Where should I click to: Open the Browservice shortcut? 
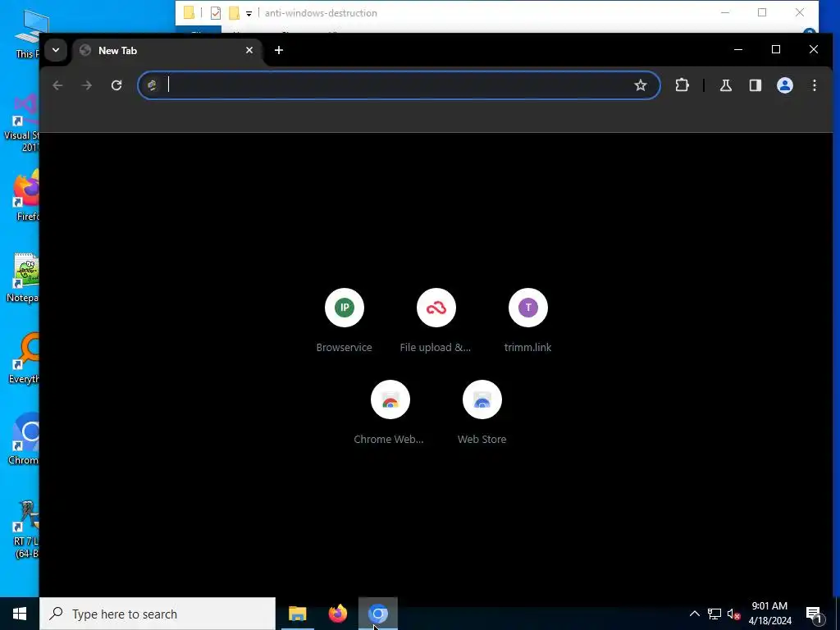pos(344,321)
